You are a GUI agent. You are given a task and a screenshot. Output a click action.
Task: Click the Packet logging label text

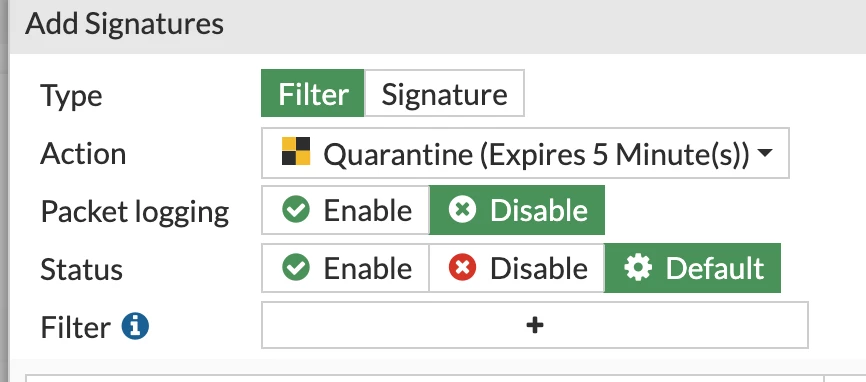pos(135,212)
